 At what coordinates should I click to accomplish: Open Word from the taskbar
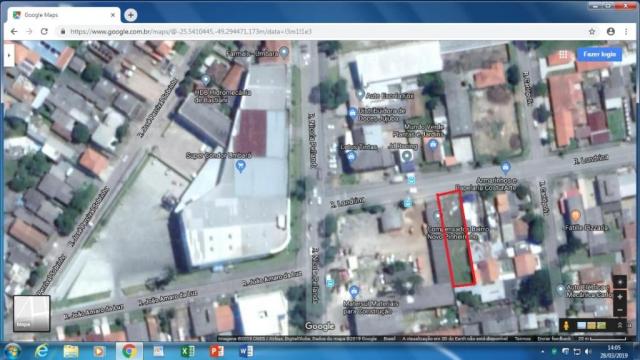point(246,351)
